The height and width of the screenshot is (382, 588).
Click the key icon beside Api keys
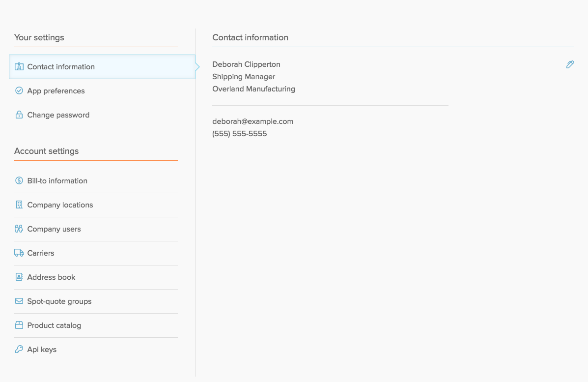(x=19, y=350)
